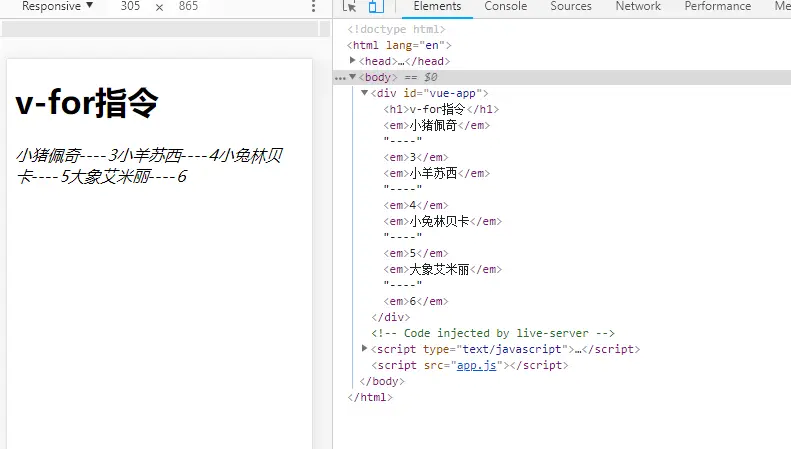Open the Sources tab
Viewport: 791px width, 449px height.
tap(571, 7)
